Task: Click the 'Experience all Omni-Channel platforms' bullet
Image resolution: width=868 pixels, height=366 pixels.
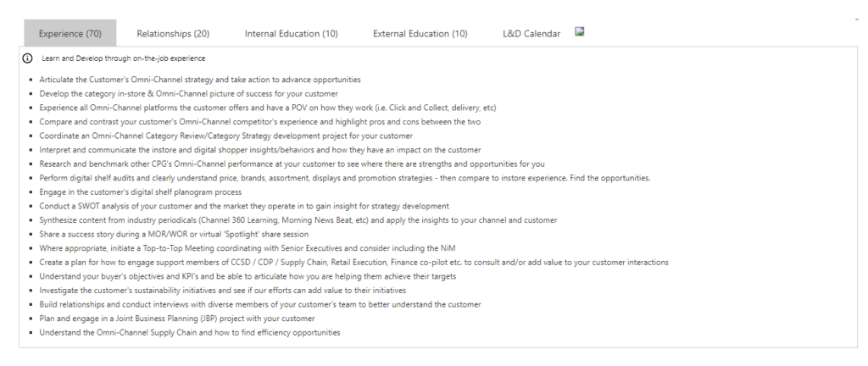Action: click(268, 108)
